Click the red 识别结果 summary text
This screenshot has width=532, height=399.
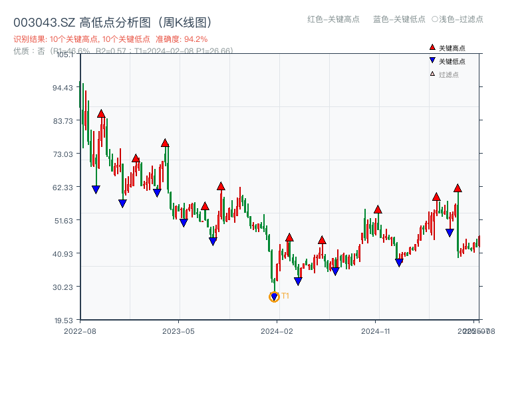(x=110, y=39)
